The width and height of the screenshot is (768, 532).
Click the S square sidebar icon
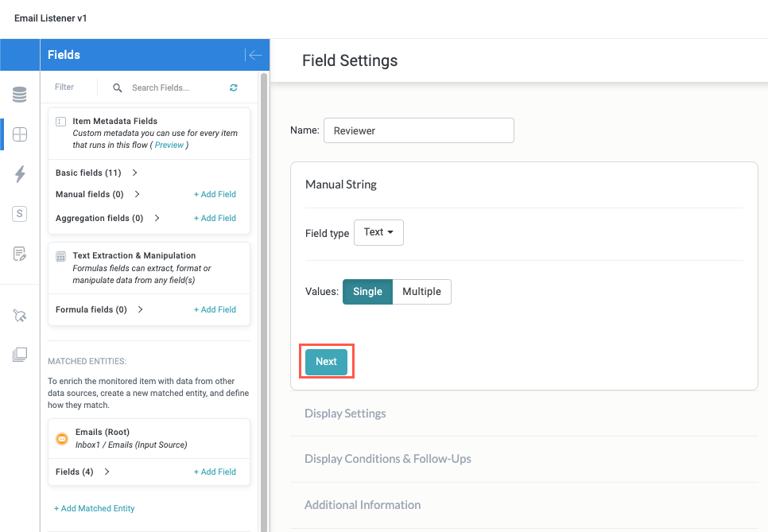[x=20, y=214]
